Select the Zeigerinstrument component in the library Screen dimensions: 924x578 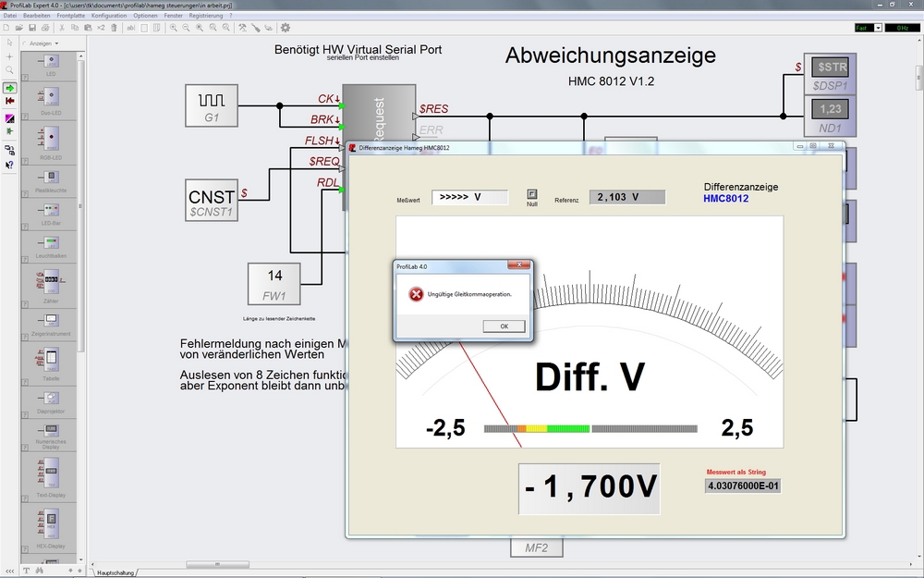coord(50,325)
